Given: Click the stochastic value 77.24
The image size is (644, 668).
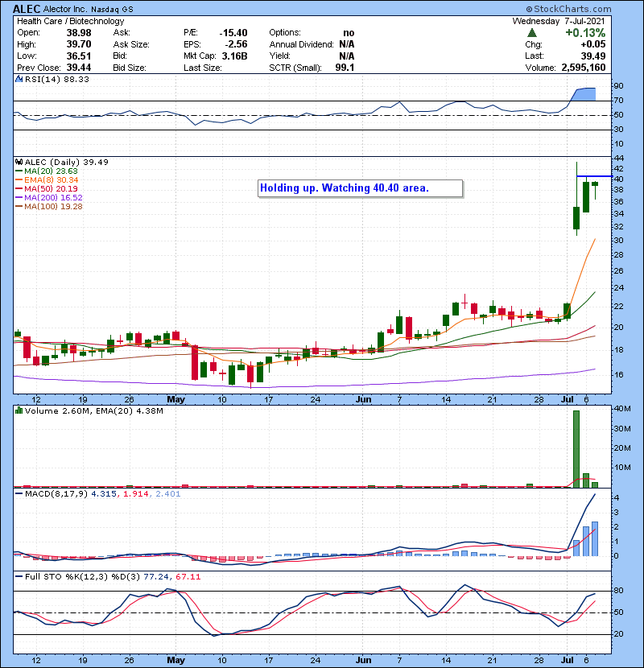Looking at the screenshot, I should (x=156, y=577).
